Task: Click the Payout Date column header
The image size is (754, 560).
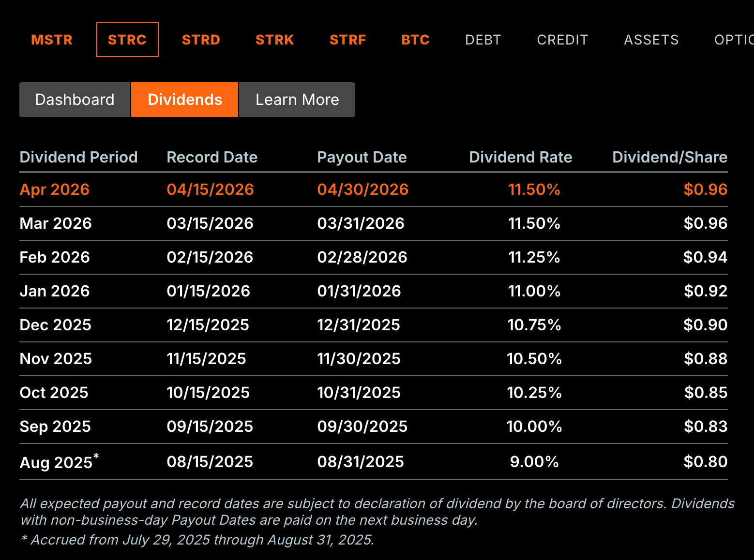Action: [x=362, y=157]
